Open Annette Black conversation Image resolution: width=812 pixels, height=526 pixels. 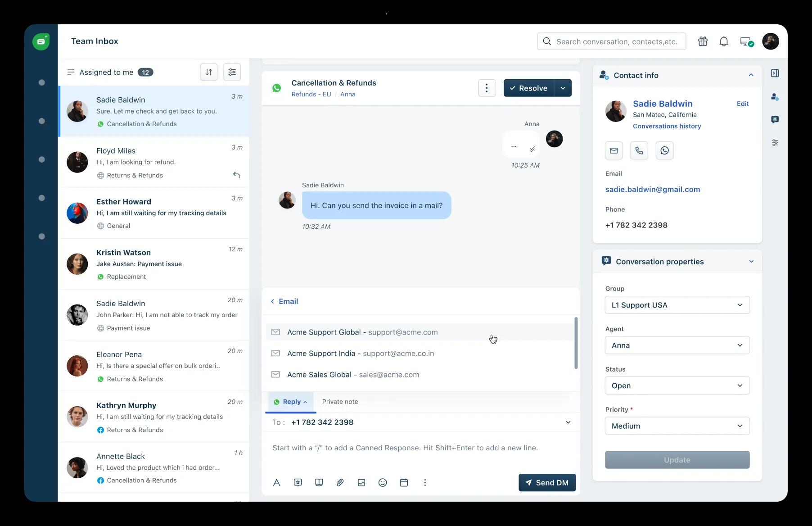153,467
